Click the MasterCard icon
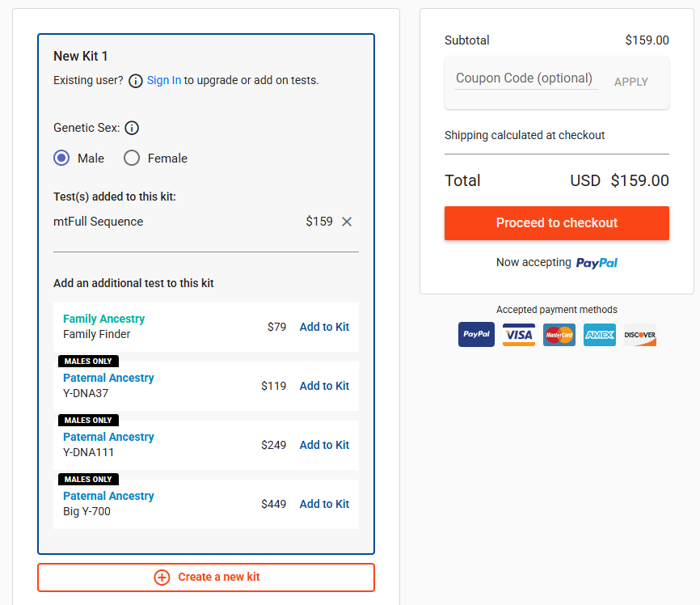This screenshot has height=605, width=700. coord(559,335)
